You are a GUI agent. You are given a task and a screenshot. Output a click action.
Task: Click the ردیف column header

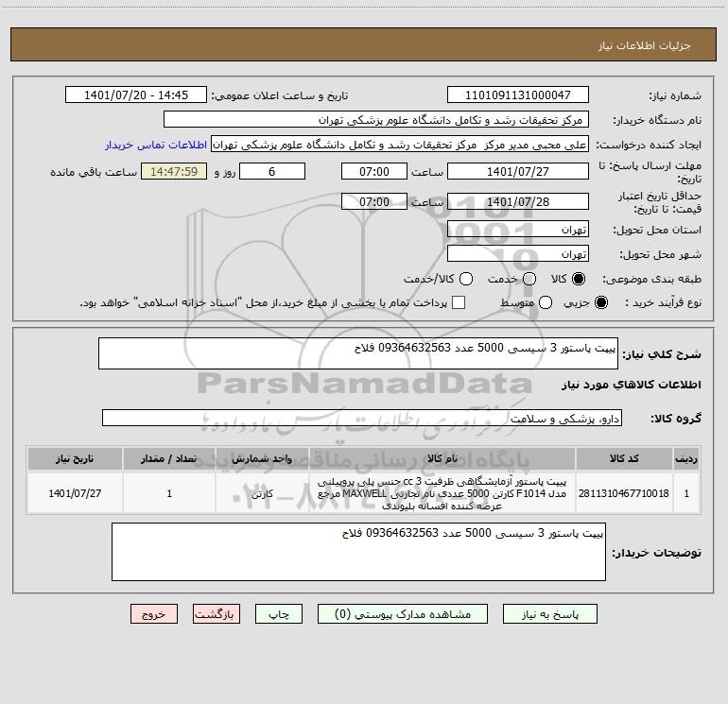click(x=686, y=458)
